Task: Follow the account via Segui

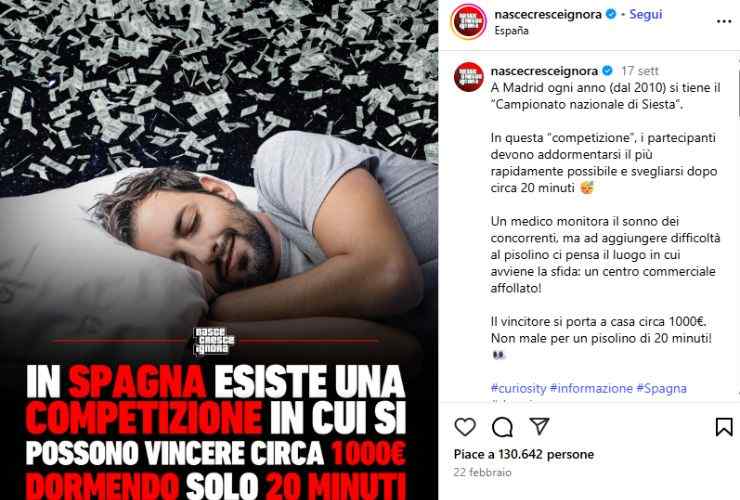Action: click(646, 15)
